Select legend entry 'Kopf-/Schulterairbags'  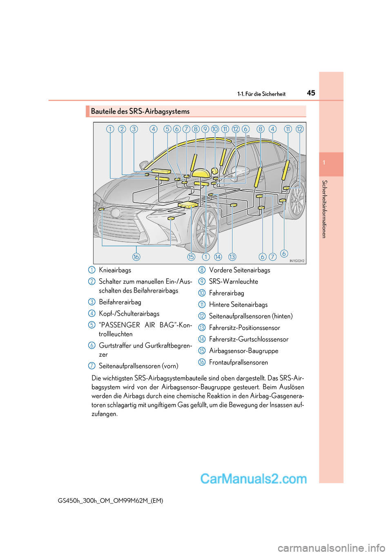[129, 313]
